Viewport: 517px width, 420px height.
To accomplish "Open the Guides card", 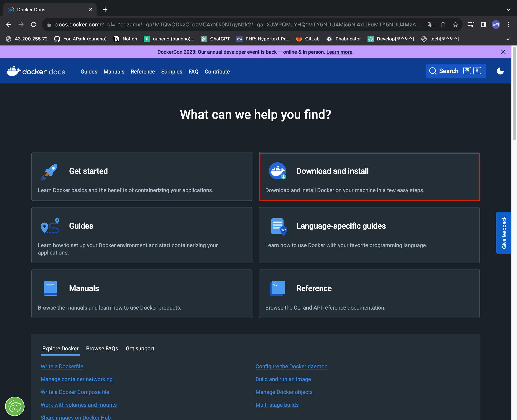I will pyautogui.click(x=142, y=235).
